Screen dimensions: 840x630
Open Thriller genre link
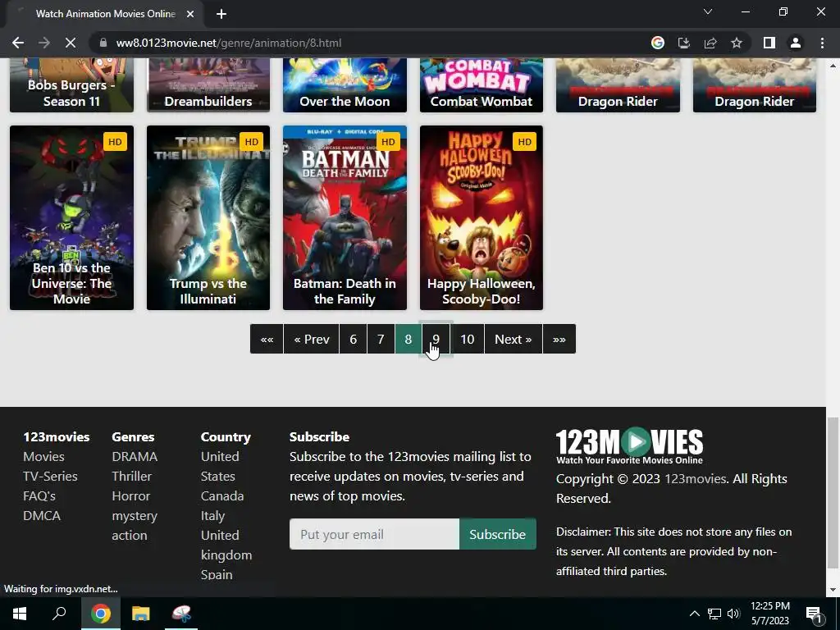[132, 477]
